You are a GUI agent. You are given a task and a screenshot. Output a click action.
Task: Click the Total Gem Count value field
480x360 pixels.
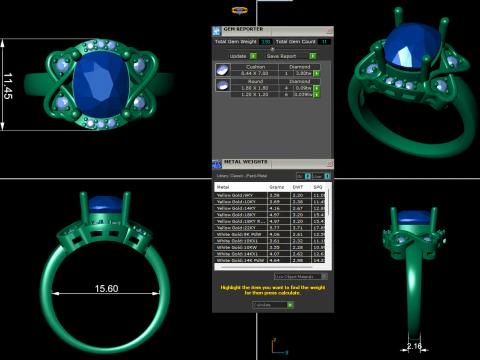(324, 42)
